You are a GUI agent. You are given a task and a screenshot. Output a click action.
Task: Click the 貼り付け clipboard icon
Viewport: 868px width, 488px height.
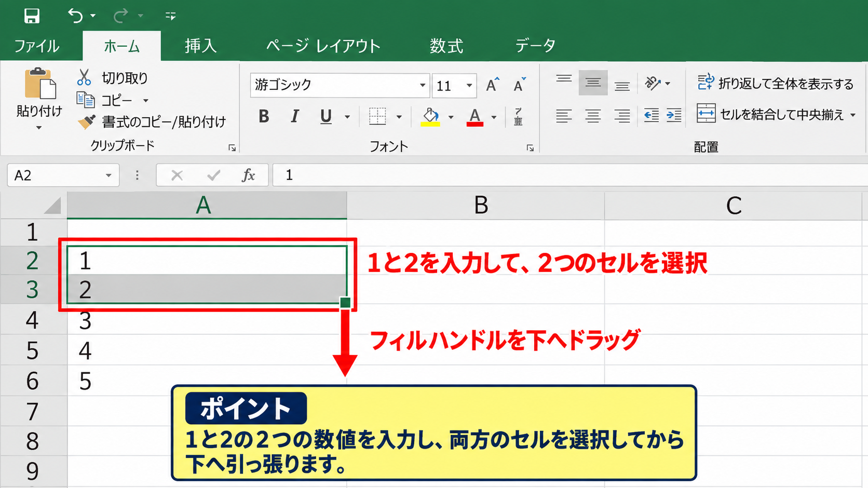click(x=39, y=84)
